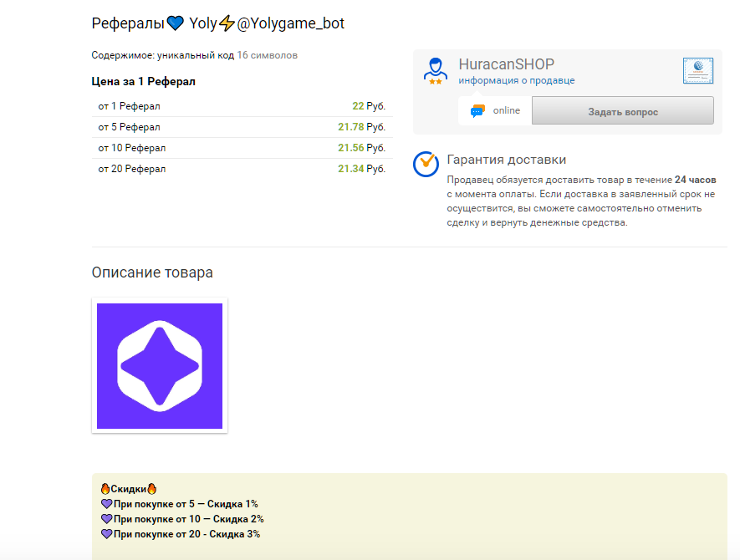Click the fire emoji before Скидки
This screenshot has height=560, width=740.
(x=105, y=489)
